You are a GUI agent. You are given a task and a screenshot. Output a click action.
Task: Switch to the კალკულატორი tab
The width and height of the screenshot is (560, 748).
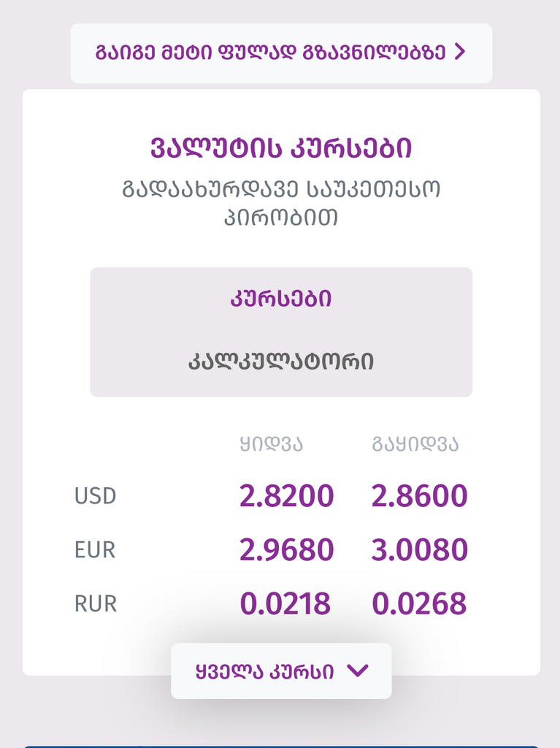click(281, 361)
